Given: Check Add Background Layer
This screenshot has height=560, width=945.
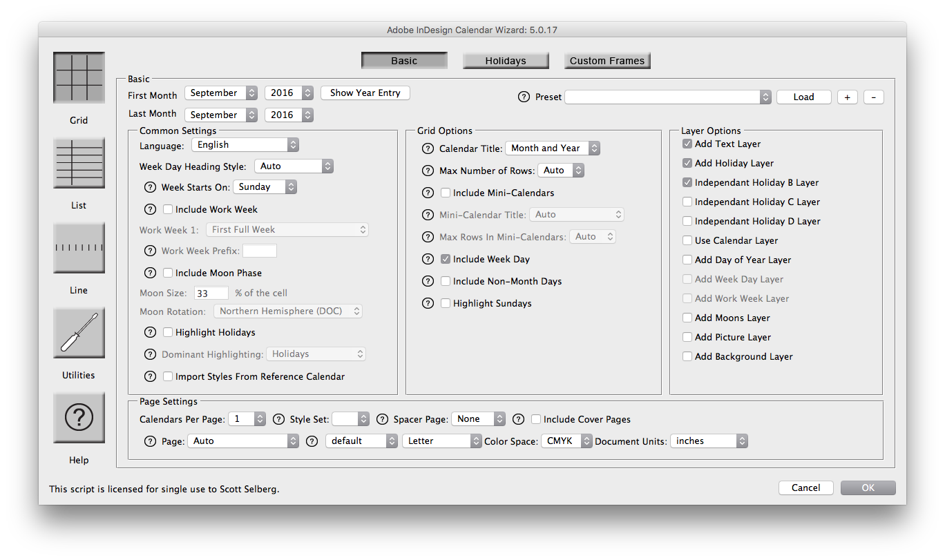Looking at the screenshot, I should tap(687, 356).
